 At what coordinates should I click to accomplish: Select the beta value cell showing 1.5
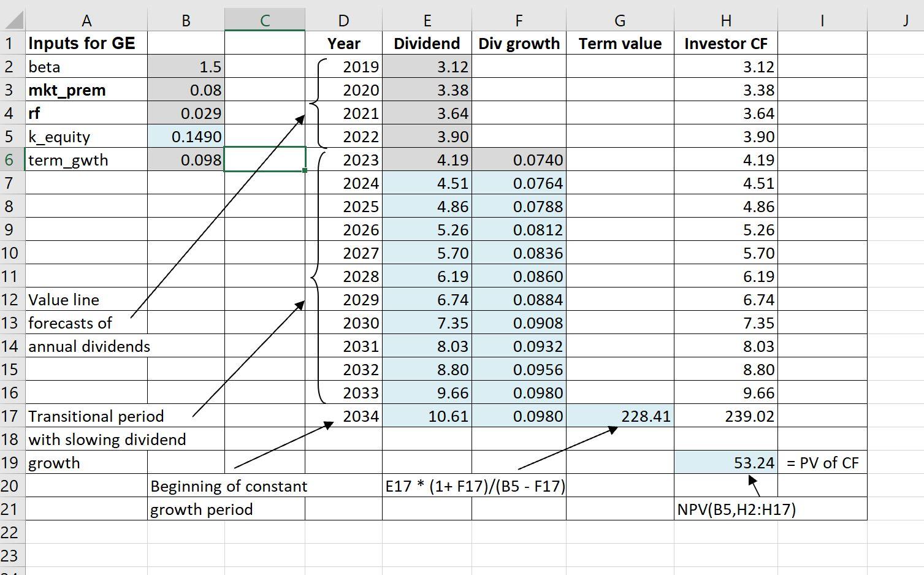coord(186,66)
